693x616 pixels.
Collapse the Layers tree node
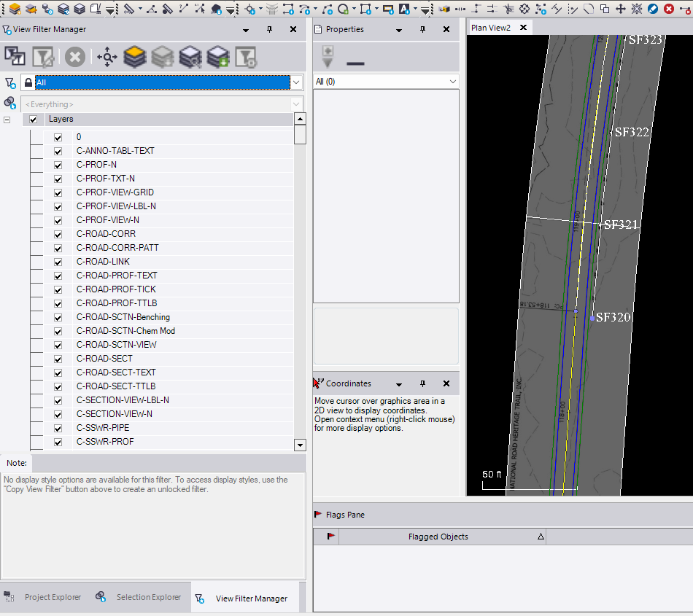[7, 120]
